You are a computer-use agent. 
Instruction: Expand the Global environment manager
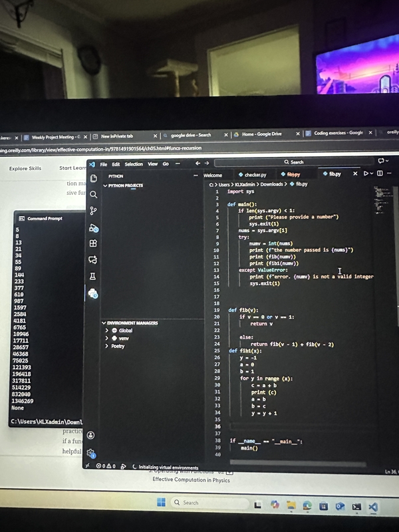107,331
